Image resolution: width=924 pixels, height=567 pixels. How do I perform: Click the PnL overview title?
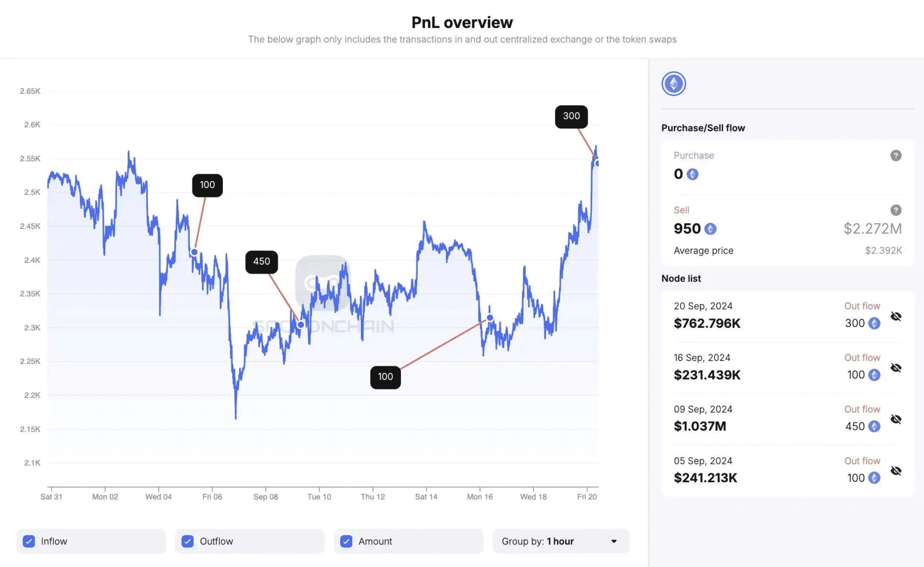point(462,23)
